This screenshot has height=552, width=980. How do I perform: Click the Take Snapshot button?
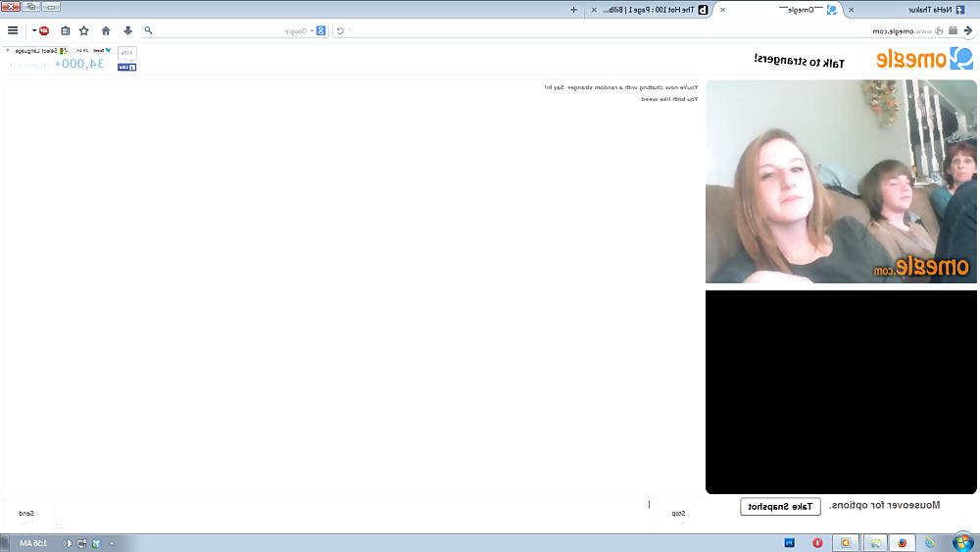point(780,506)
